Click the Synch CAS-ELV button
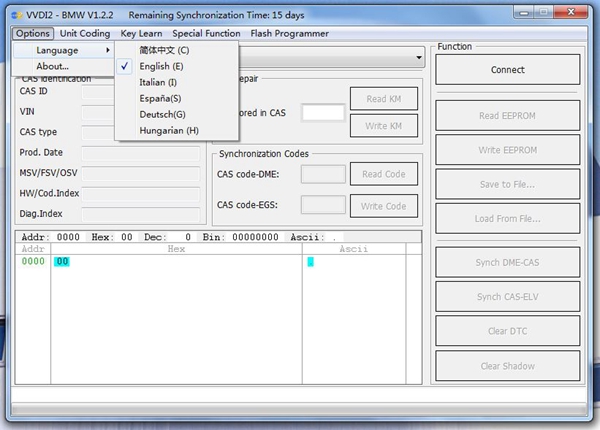Viewport: 600px width, 430px height. pos(507,297)
